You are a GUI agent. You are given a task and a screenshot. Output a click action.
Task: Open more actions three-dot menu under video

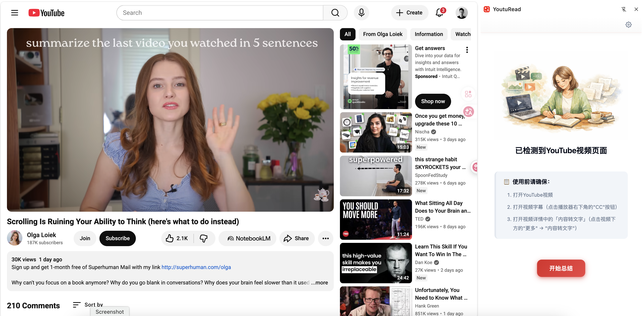tap(325, 238)
